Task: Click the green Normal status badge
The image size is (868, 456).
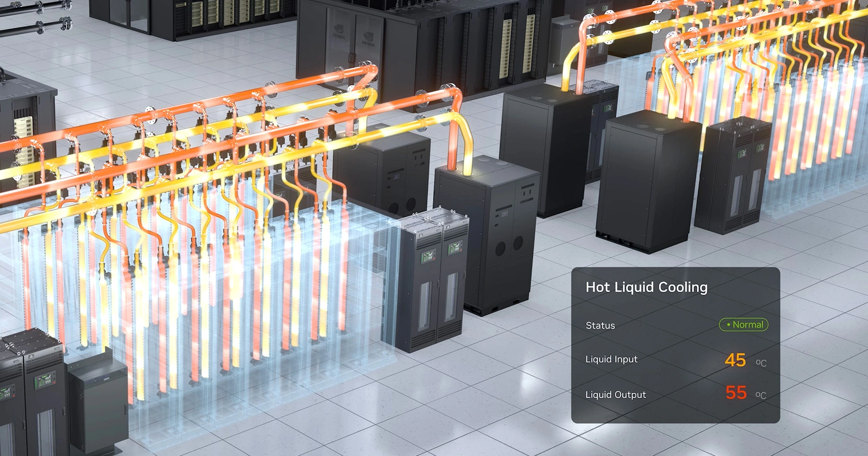Action: [744, 325]
